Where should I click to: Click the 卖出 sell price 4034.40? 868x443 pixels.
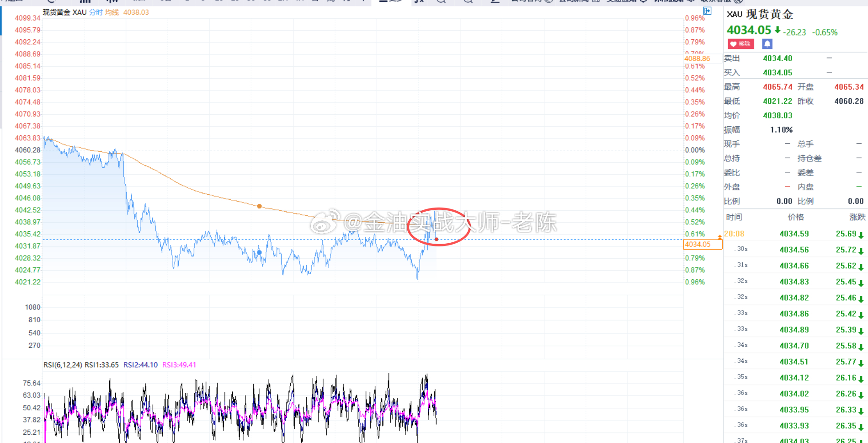(777, 58)
